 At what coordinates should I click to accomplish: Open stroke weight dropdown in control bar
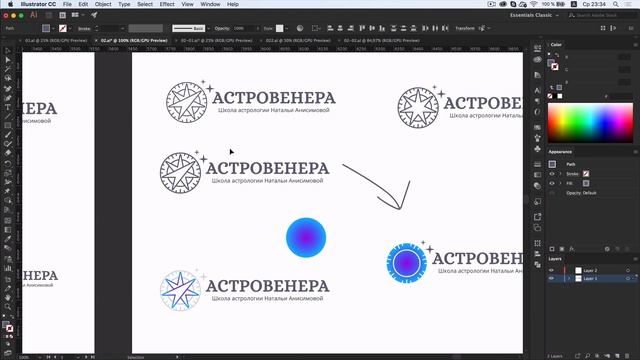(122, 29)
